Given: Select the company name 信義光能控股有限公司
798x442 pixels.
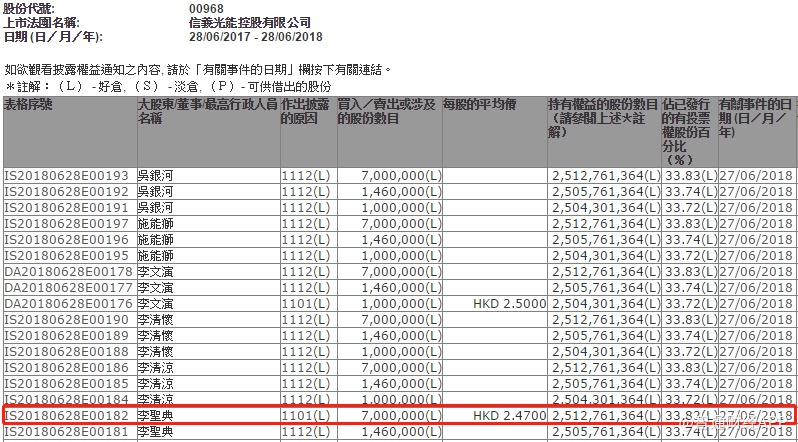Looking at the screenshot, I should coord(249,23).
